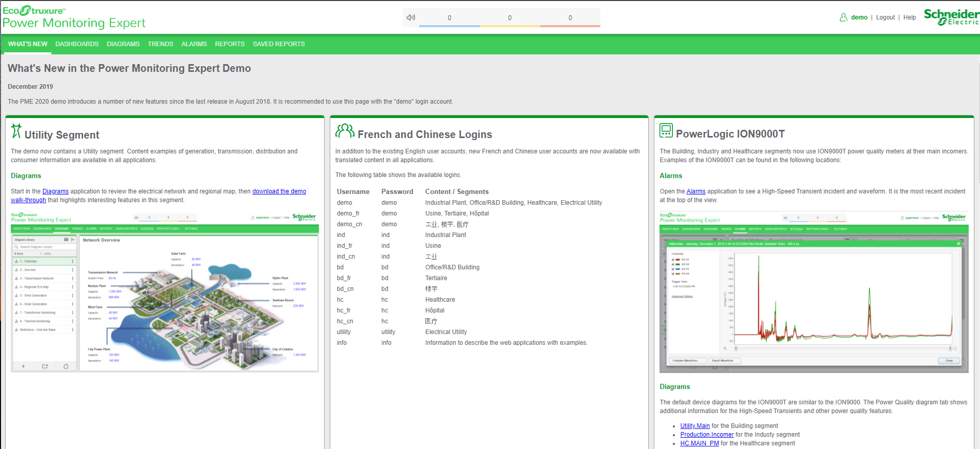Click the utility username cell

click(x=344, y=332)
